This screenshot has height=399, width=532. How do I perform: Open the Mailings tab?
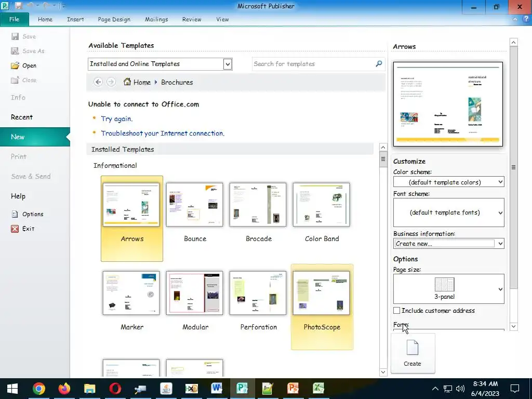click(x=156, y=19)
